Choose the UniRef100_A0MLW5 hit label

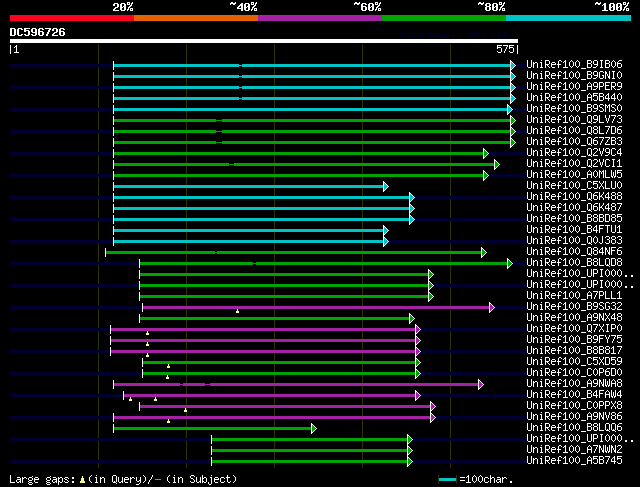[574, 175]
